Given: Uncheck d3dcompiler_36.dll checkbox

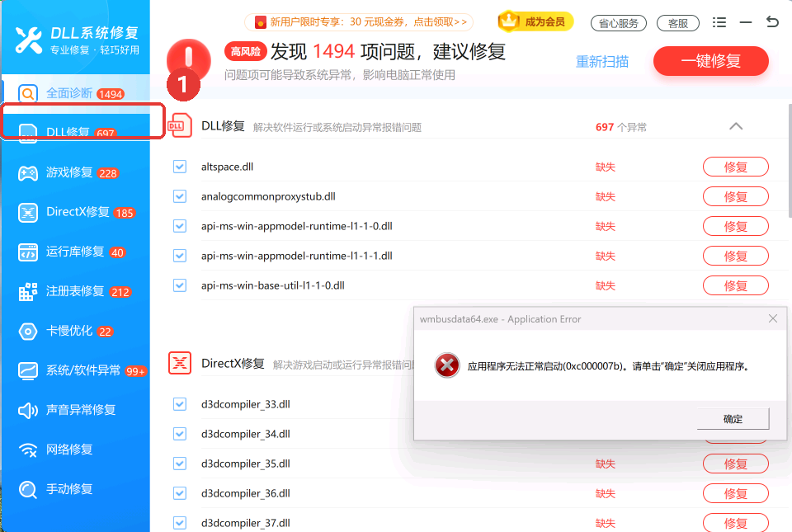Looking at the screenshot, I should [180, 493].
